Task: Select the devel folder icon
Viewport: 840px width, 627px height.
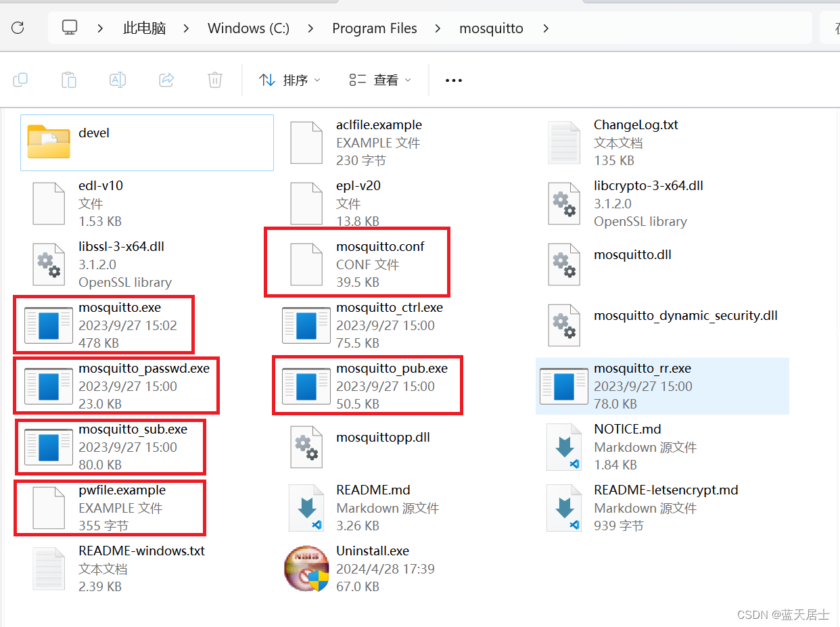Action: click(x=49, y=141)
